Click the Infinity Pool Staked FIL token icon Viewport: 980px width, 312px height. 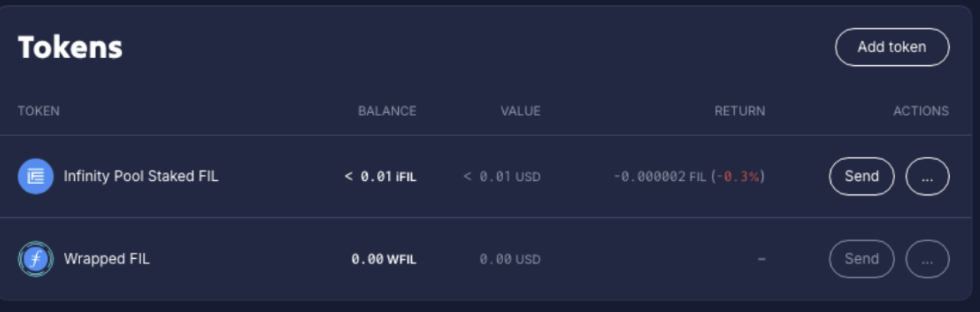pyautogui.click(x=36, y=176)
